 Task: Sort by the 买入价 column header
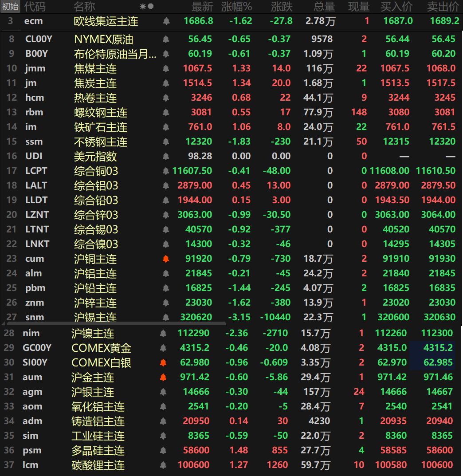pos(396,6)
